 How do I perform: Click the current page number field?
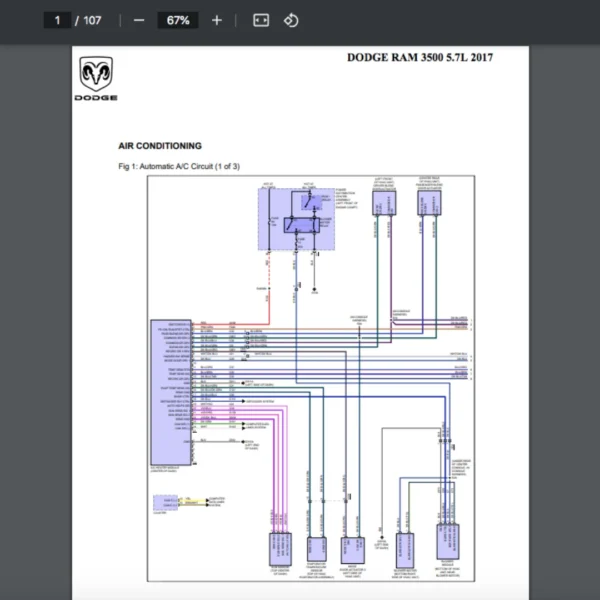pos(58,20)
